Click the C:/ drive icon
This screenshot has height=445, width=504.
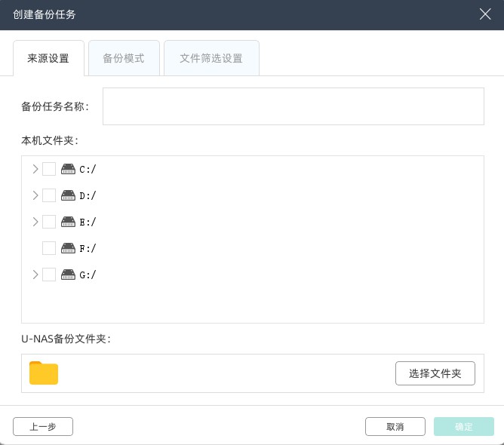(68, 169)
